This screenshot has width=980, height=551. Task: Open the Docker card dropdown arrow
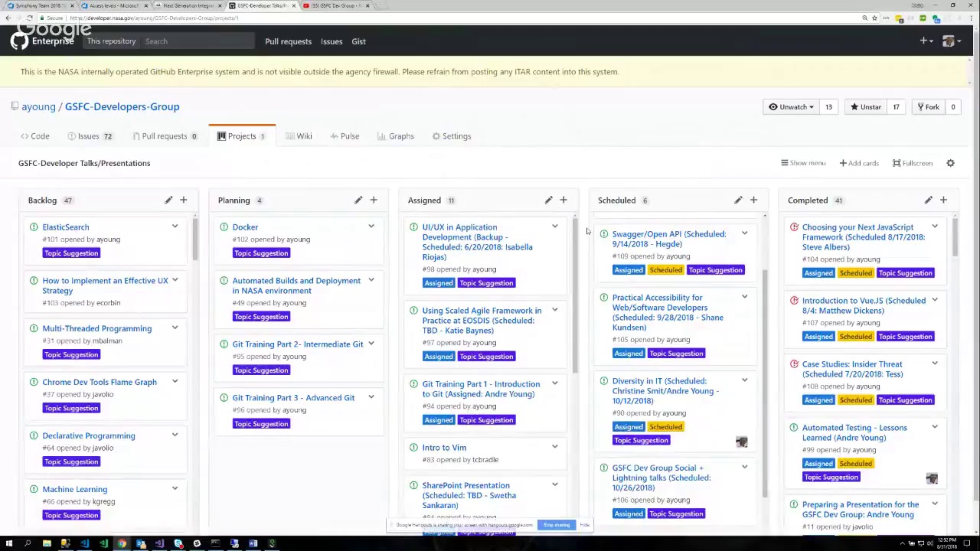click(371, 227)
